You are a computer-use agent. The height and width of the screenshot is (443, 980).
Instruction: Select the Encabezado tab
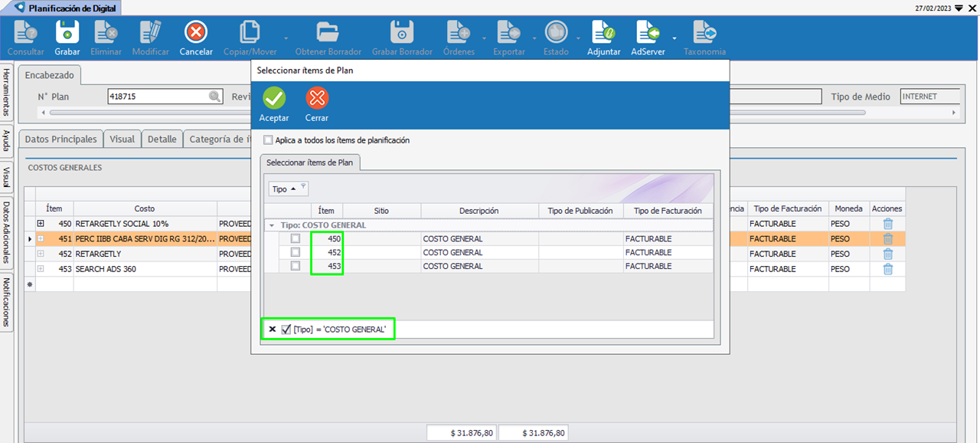coord(50,75)
